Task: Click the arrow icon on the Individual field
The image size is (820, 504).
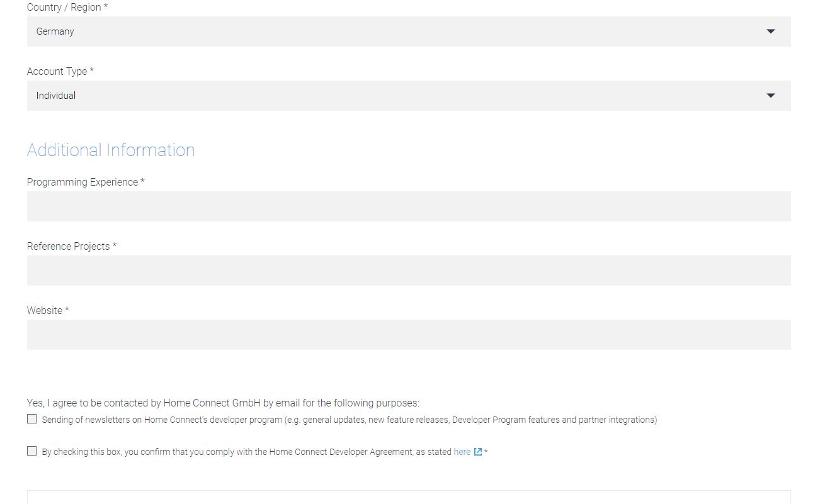Action: click(770, 96)
